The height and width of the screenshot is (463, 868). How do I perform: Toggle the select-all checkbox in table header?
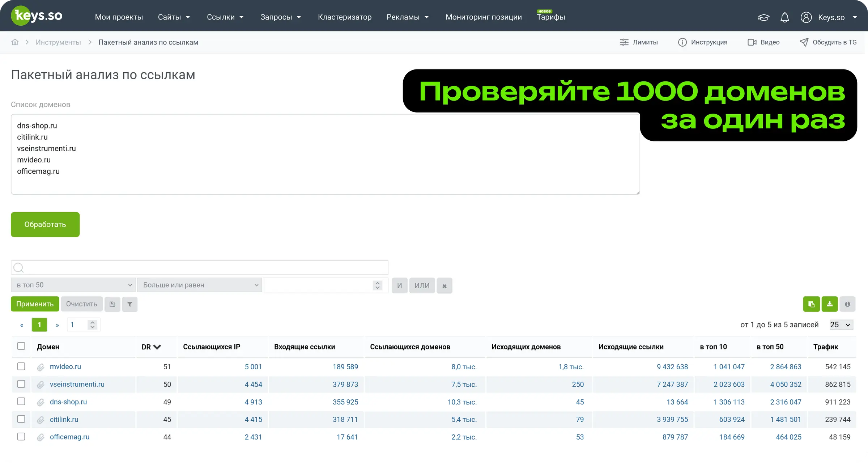click(21, 346)
